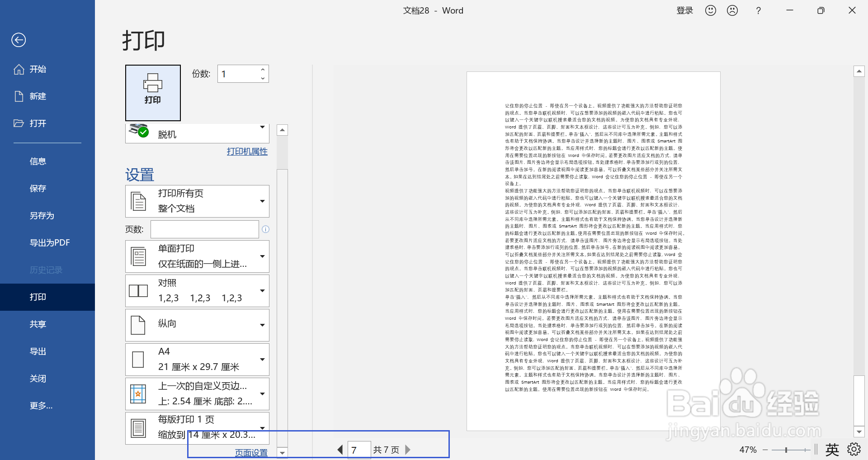Image resolution: width=868 pixels, height=460 pixels.
Task: Click the info icon beside 页数 field
Action: pos(266,229)
